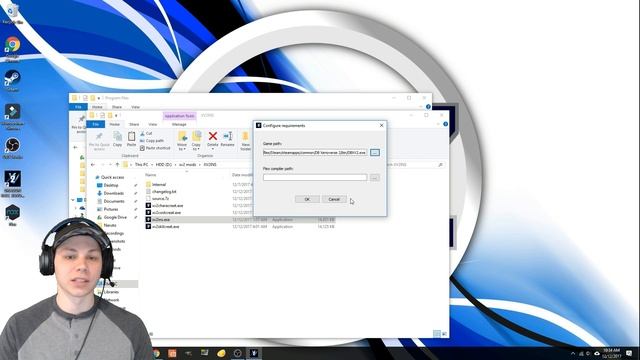Select xv2ins.exe file
The width and height of the screenshot is (640, 360).
[160, 220]
